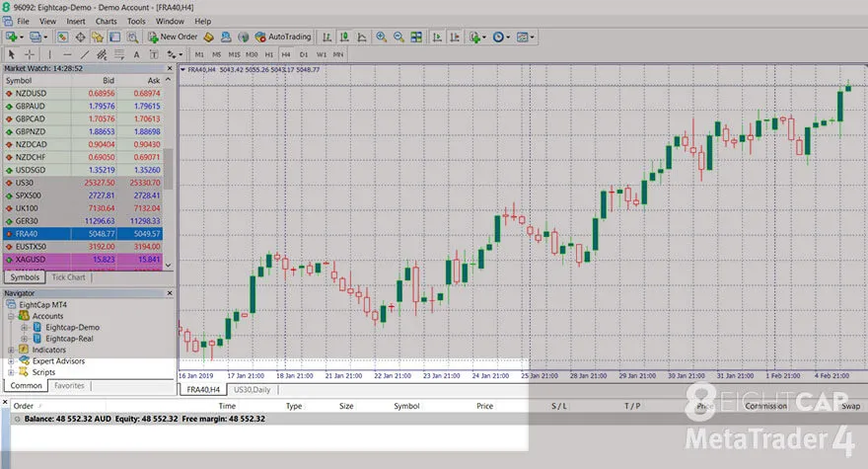Click the Zoom Out magnifier icon

(398, 38)
